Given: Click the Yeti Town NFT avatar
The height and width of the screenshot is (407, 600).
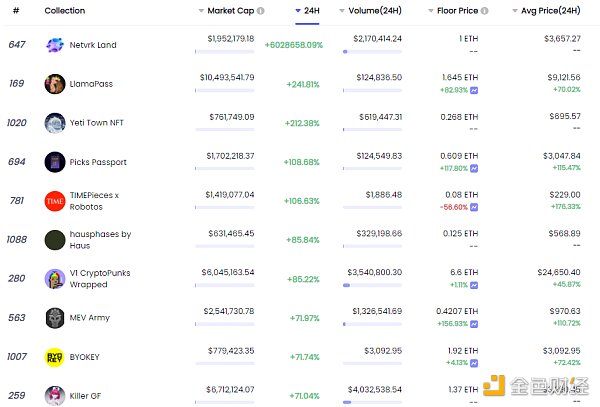Looking at the screenshot, I should point(55,123).
